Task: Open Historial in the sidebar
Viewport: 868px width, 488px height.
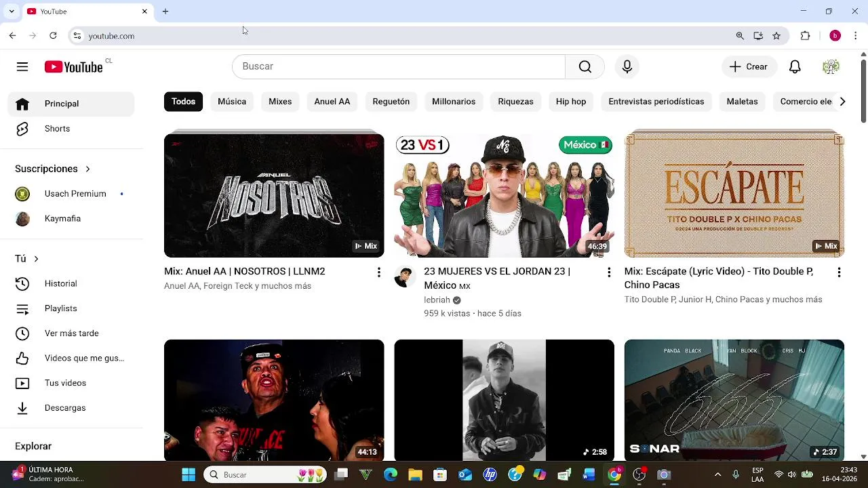Action: (x=71, y=284)
